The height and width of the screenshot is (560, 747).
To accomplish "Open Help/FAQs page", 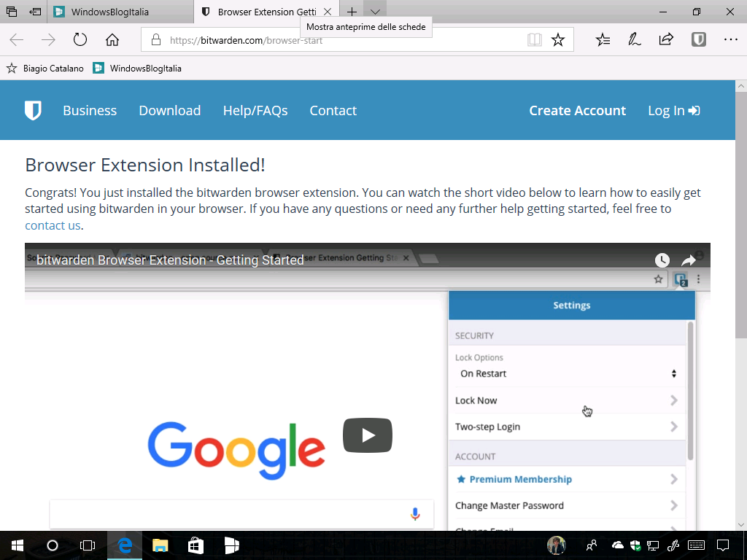I will click(x=255, y=111).
